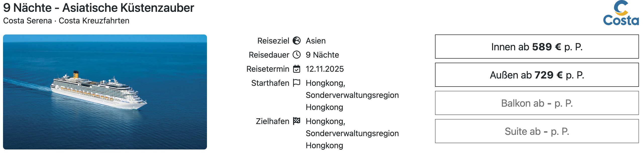The height and width of the screenshot is (156, 644).
Task: Click the flag icon next to Starthafen
Action: coord(297,83)
